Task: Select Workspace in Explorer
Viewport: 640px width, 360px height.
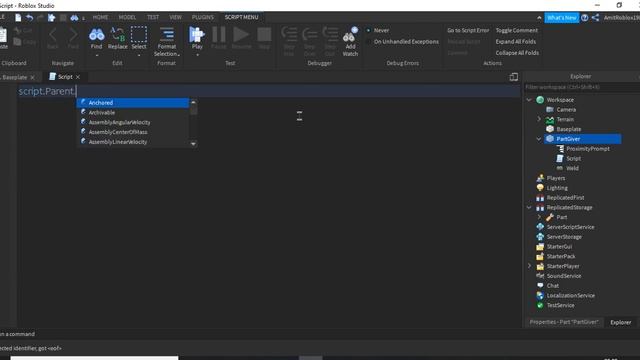Action: 560,100
